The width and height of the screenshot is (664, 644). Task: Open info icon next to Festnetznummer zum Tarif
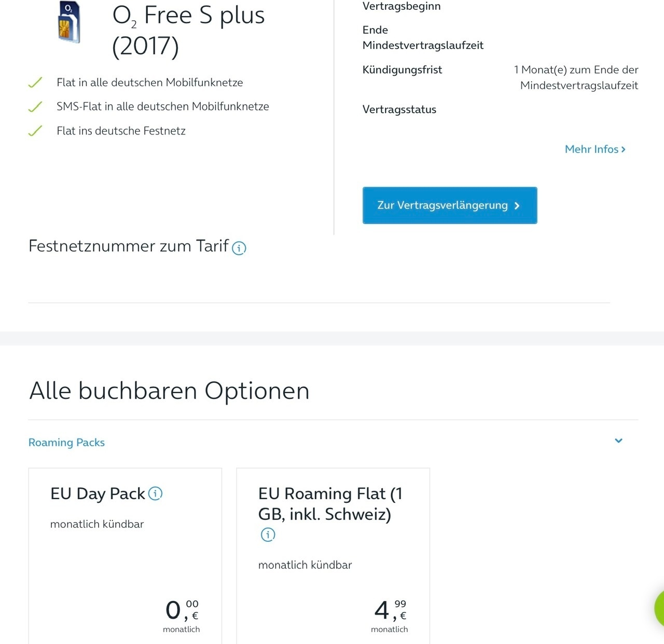239,248
